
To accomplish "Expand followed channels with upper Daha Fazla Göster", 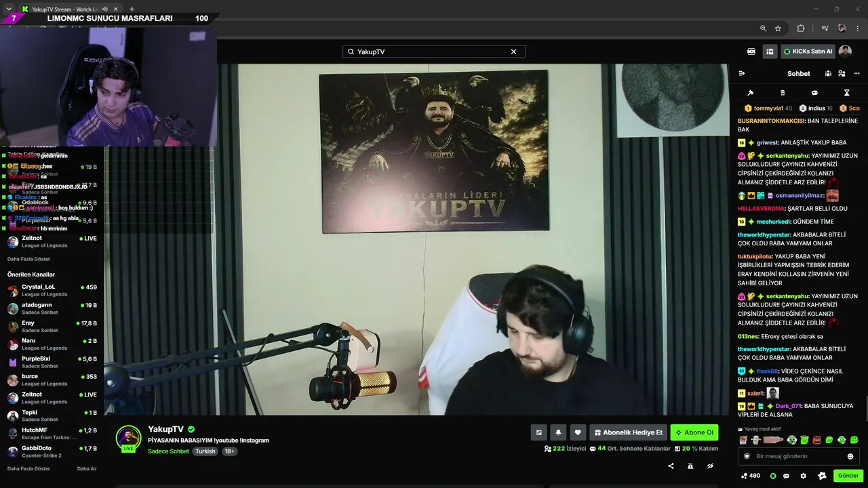I will pyautogui.click(x=28, y=259).
